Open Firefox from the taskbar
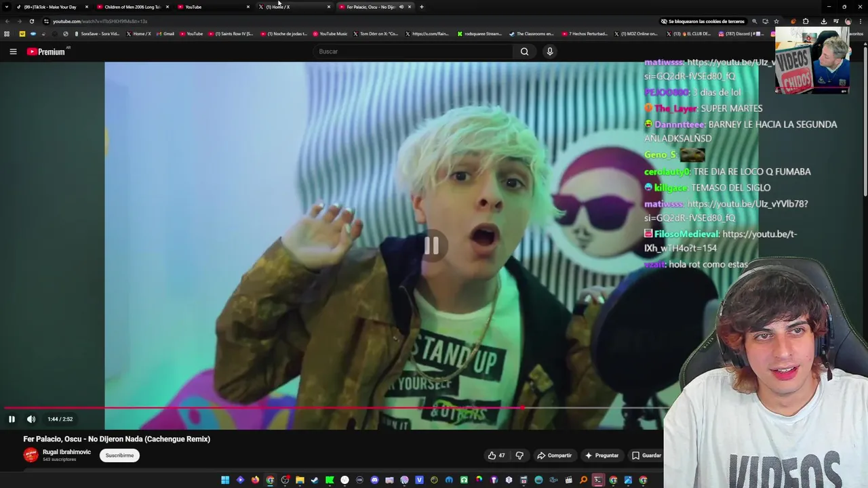 pyautogui.click(x=255, y=480)
